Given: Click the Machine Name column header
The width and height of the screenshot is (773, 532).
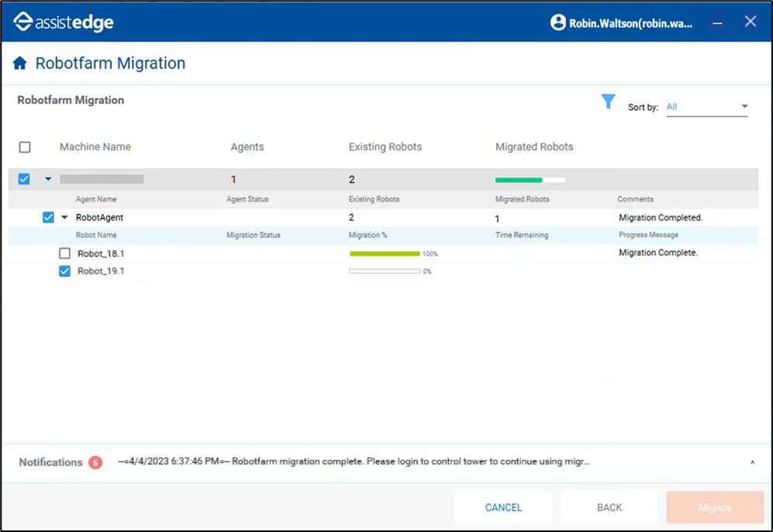Looking at the screenshot, I should pos(95,147).
